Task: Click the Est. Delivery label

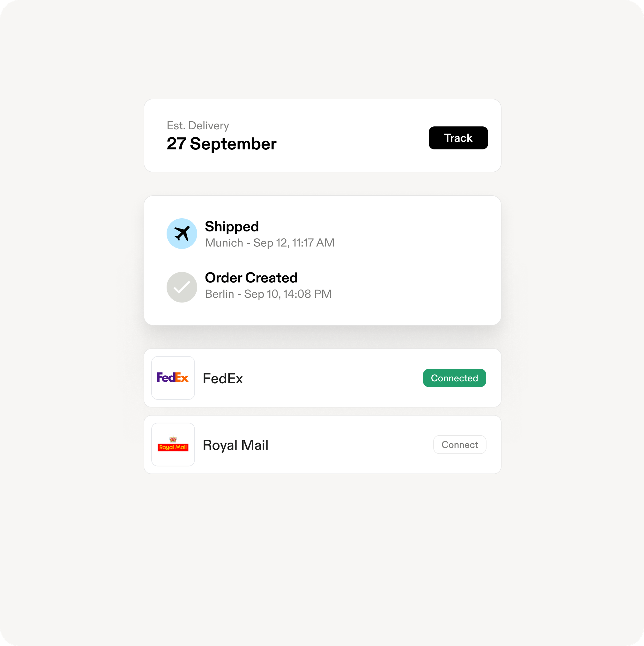Action: click(x=198, y=125)
